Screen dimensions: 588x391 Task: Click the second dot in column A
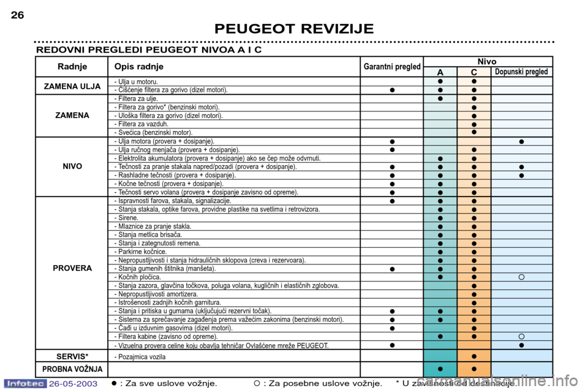440,90
